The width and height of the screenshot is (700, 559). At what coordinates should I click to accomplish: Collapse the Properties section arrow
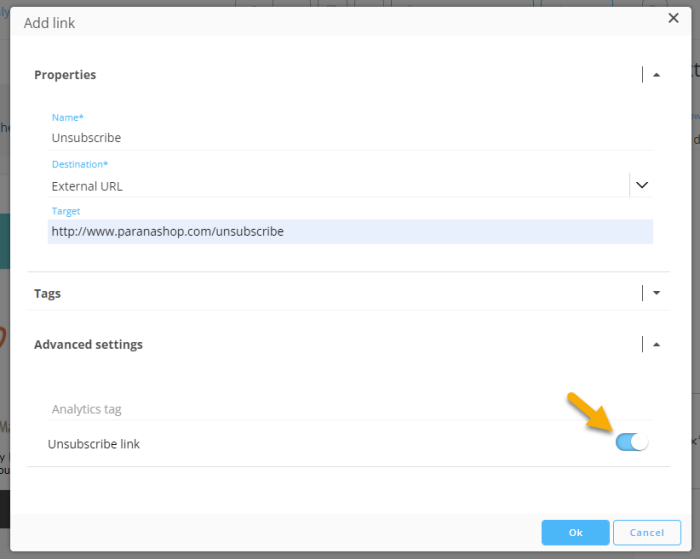[656, 75]
